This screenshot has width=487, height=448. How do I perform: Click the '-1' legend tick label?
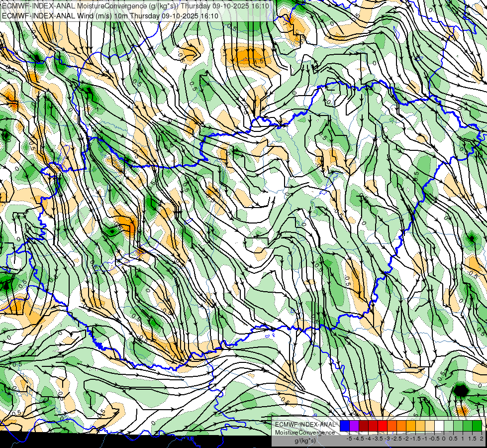tap(425, 439)
